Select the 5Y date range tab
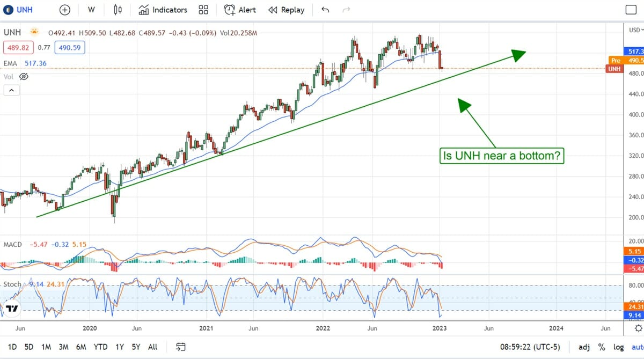 (x=136, y=347)
